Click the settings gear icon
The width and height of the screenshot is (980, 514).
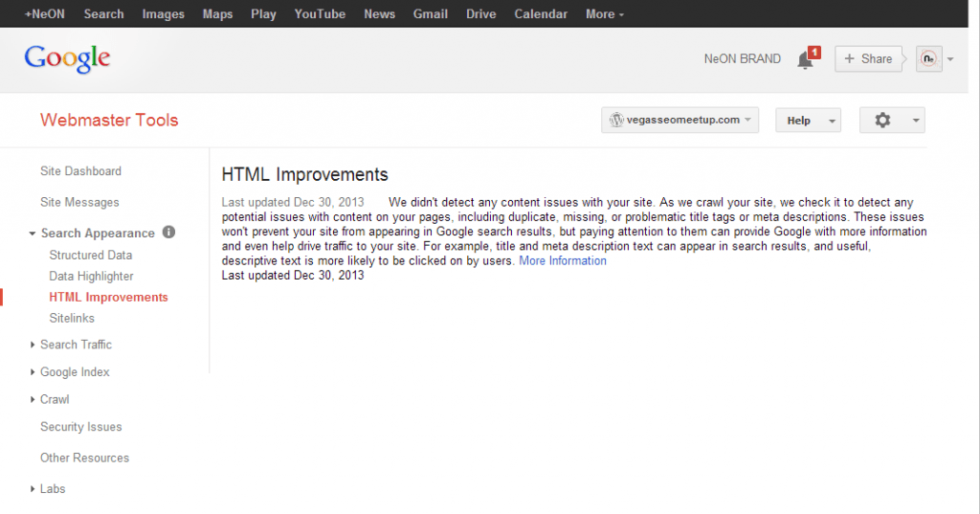click(882, 120)
